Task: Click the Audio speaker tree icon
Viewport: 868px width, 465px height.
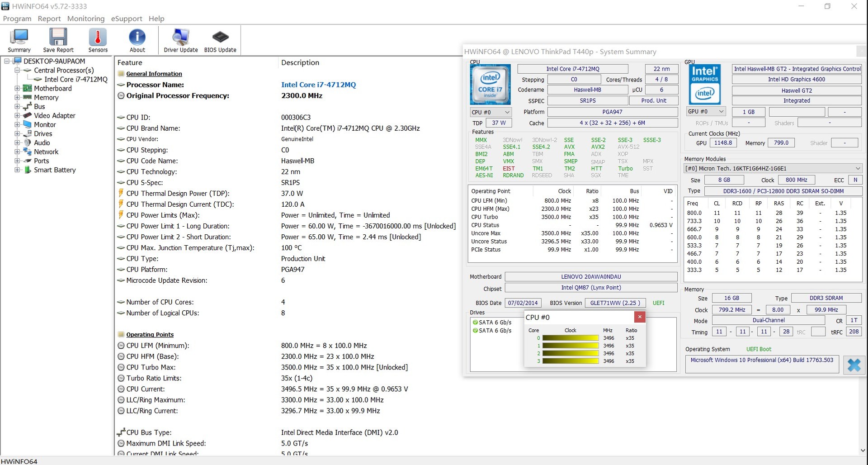Action: (28, 142)
